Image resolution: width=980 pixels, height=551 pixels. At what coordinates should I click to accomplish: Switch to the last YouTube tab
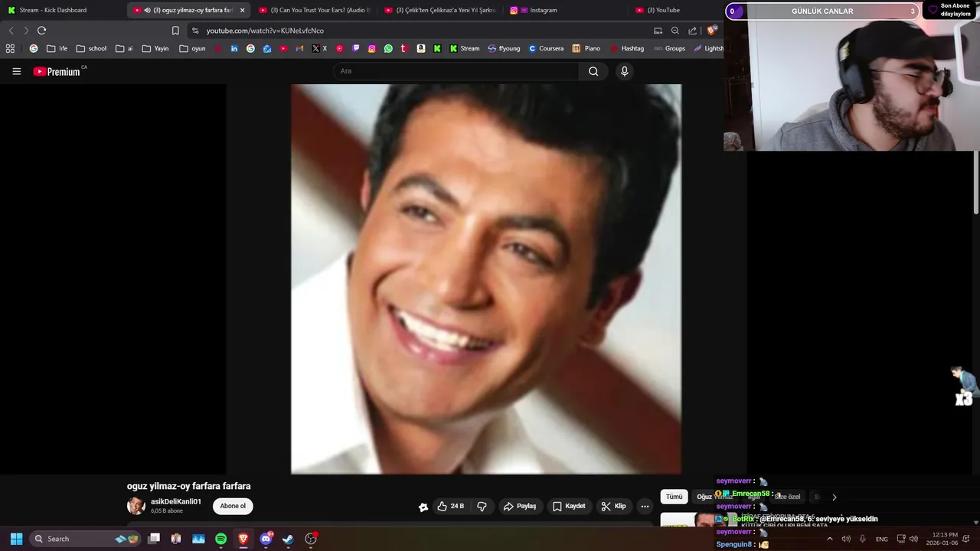point(675,10)
